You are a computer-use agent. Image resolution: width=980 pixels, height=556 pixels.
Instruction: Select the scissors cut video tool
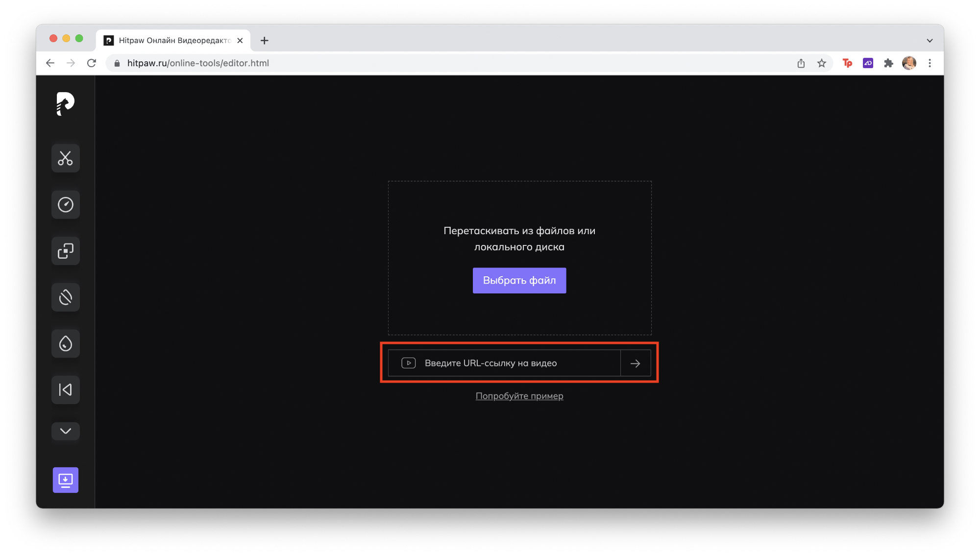pyautogui.click(x=66, y=158)
